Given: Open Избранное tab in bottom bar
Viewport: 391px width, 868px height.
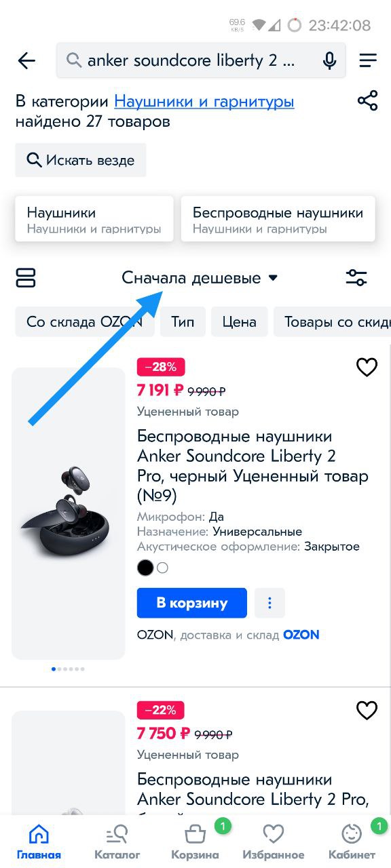Looking at the screenshot, I should pos(273,841).
